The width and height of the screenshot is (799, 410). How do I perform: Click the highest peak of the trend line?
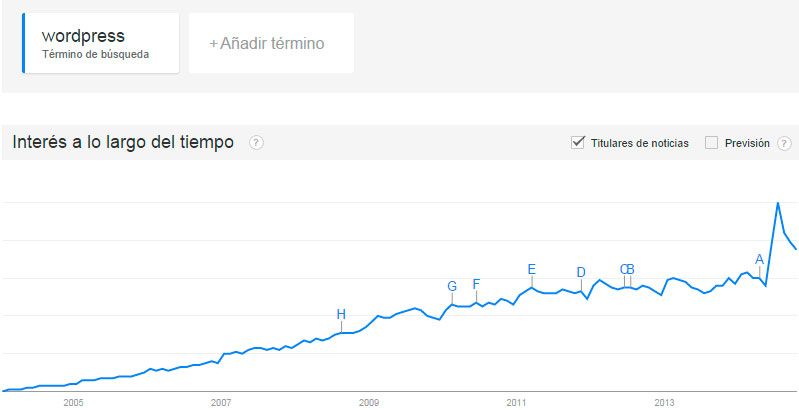coord(778,203)
